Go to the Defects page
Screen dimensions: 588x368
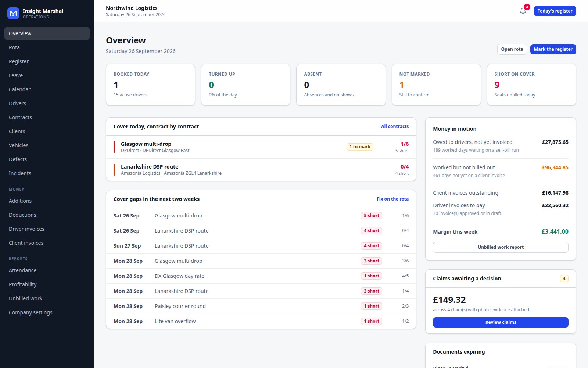coord(47,159)
